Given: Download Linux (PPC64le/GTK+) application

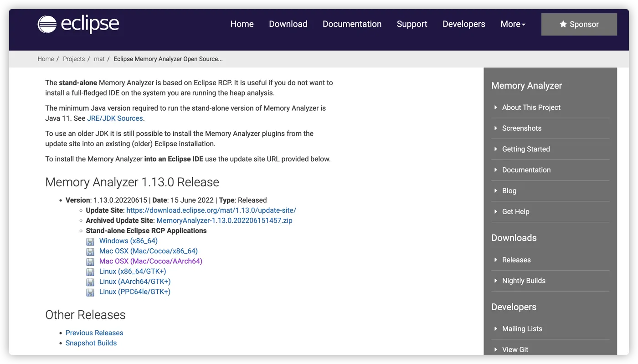Looking at the screenshot, I should coord(135,292).
